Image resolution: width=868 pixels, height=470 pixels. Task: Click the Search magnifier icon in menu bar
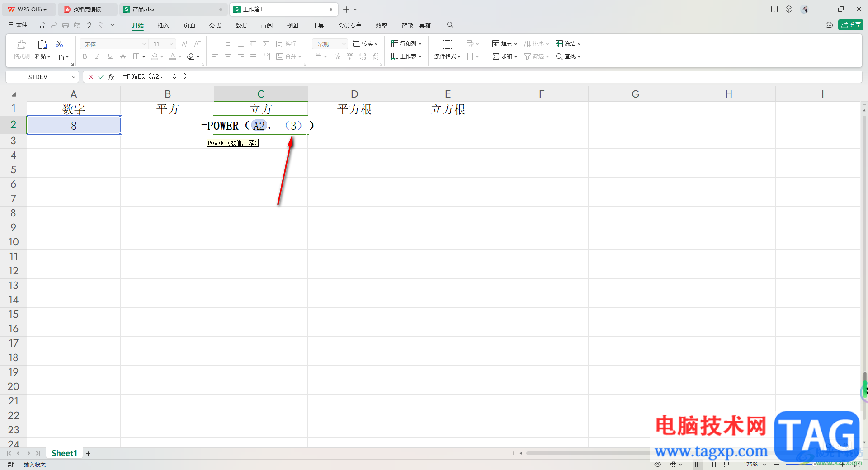click(450, 25)
